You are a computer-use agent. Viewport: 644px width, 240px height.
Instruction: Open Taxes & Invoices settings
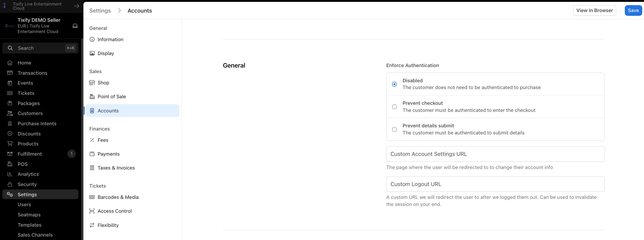point(132,168)
